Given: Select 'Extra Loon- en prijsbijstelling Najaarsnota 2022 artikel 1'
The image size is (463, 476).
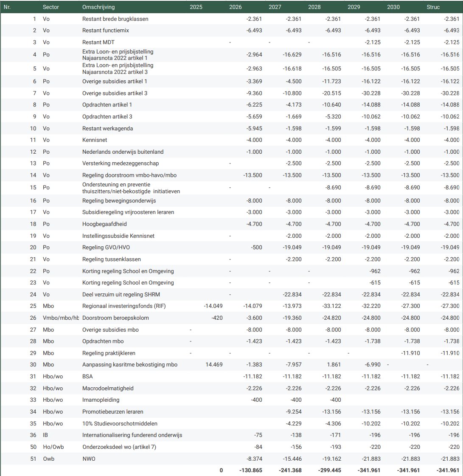Looking at the screenshot, I should (118, 55).
